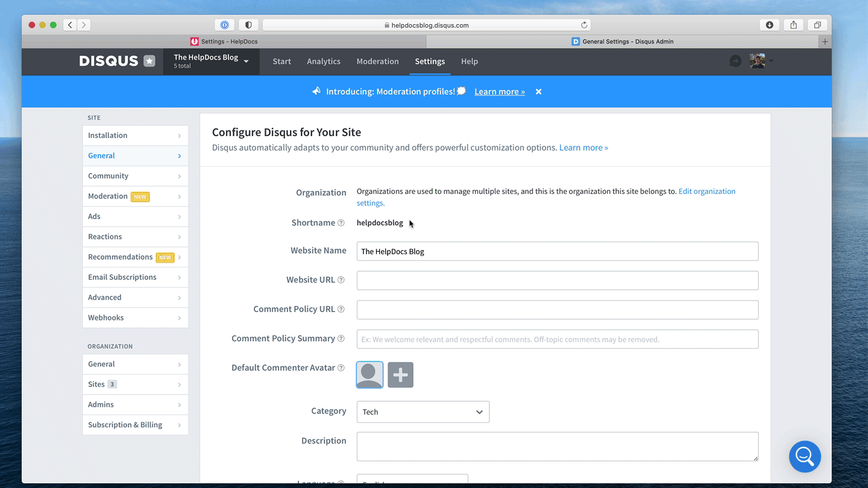The width and height of the screenshot is (868, 488).
Task: Open the user avatar menu
Action: click(x=757, y=61)
